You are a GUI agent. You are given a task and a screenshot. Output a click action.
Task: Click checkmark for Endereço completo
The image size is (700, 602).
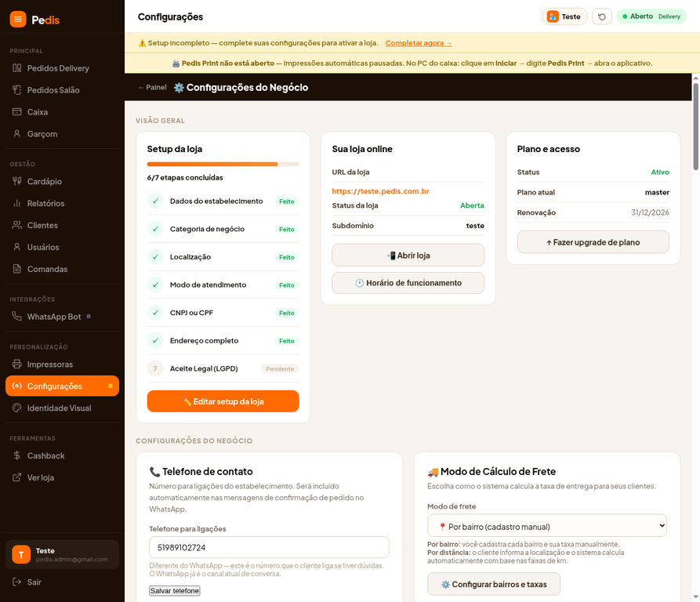[155, 340]
